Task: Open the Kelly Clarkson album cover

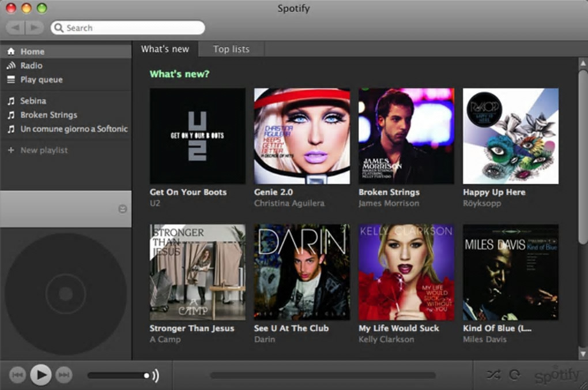Action: pyautogui.click(x=406, y=272)
